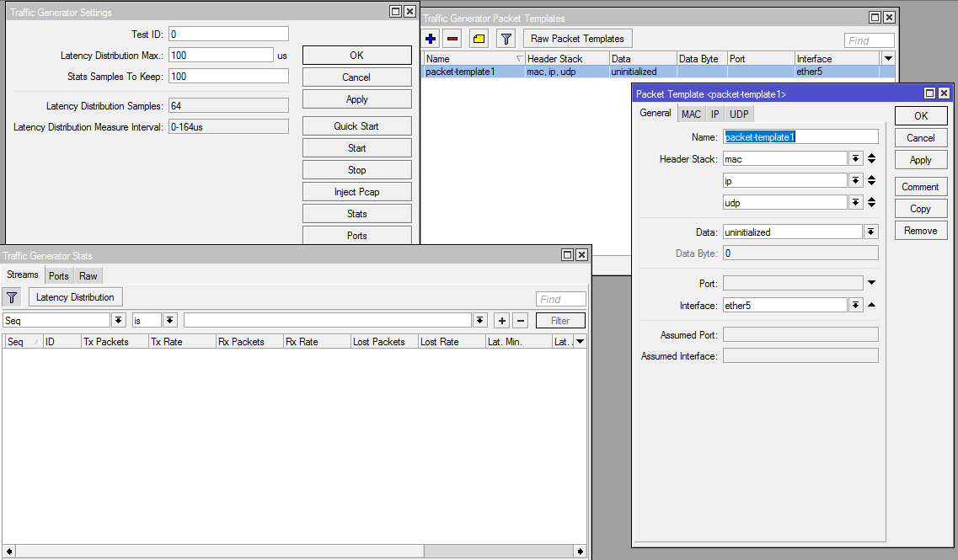Remove selected template using red minus icon

pos(452,38)
